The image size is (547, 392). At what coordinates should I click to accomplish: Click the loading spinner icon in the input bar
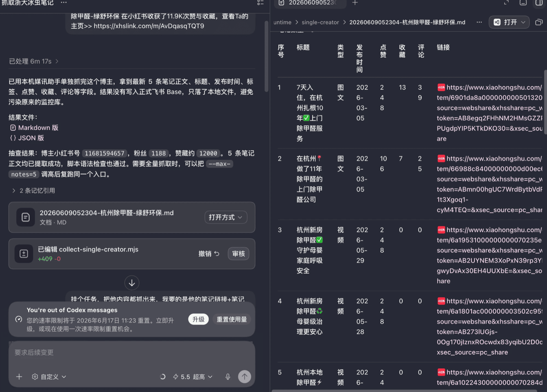tap(163, 377)
